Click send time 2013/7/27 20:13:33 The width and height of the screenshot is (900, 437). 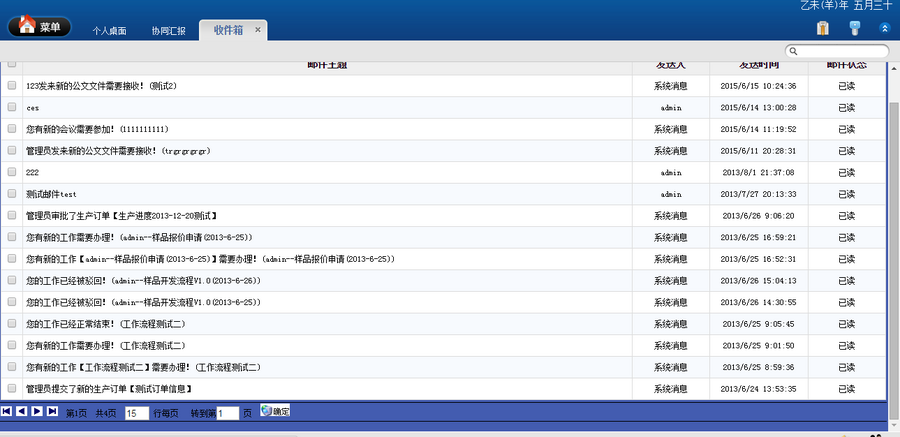pyautogui.click(x=758, y=194)
